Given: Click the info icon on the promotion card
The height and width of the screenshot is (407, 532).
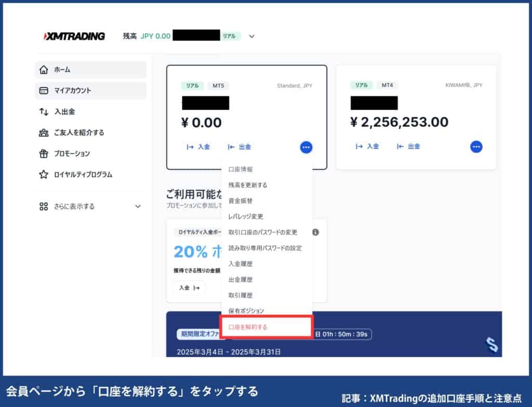Looking at the screenshot, I should [x=315, y=233].
